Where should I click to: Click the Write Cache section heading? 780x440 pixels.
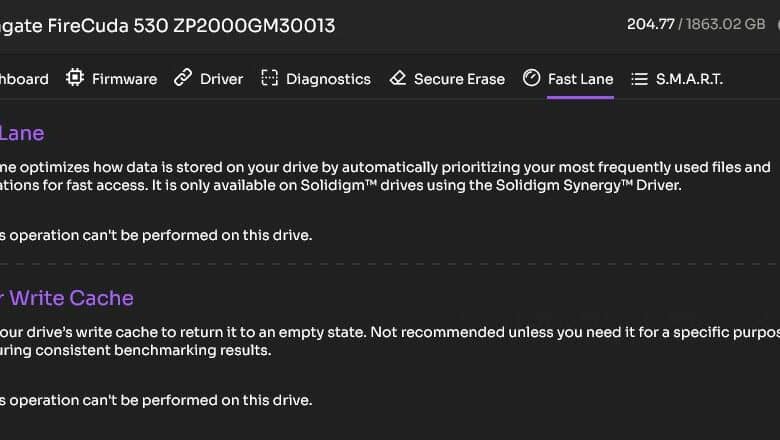pyautogui.click(x=67, y=298)
